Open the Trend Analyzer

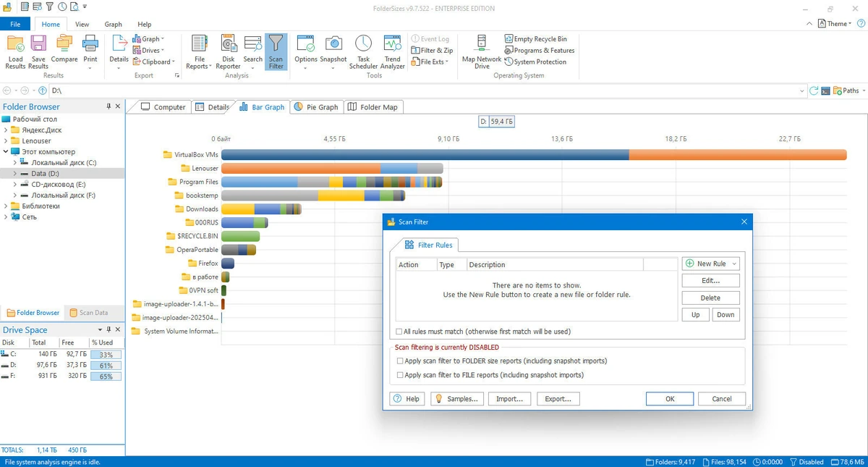tap(392, 51)
